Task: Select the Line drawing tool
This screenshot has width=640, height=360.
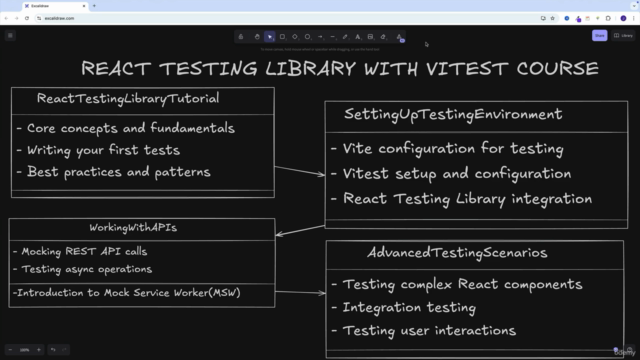Action: point(333,37)
